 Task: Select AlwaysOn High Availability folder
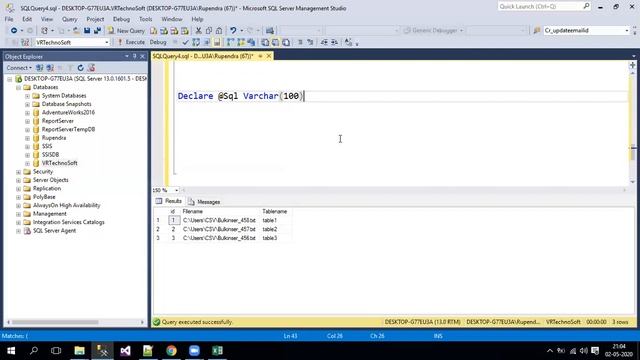point(67,205)
